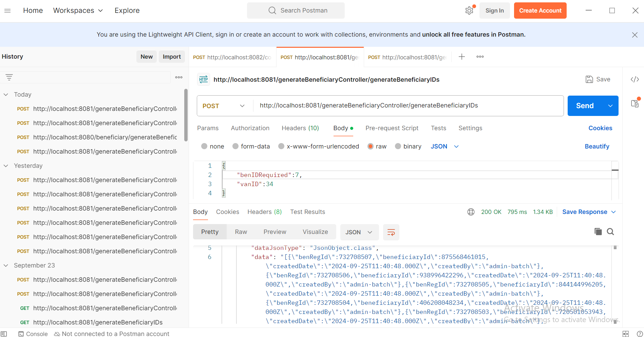Click the Create Account button
The image size is (644, 337).
[540, 11]
